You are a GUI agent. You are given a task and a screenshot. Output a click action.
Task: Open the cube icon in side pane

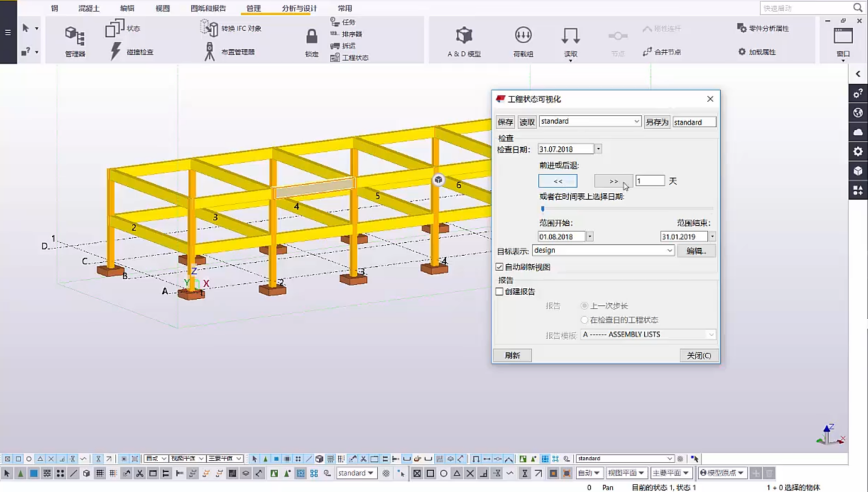coord(858,170)
